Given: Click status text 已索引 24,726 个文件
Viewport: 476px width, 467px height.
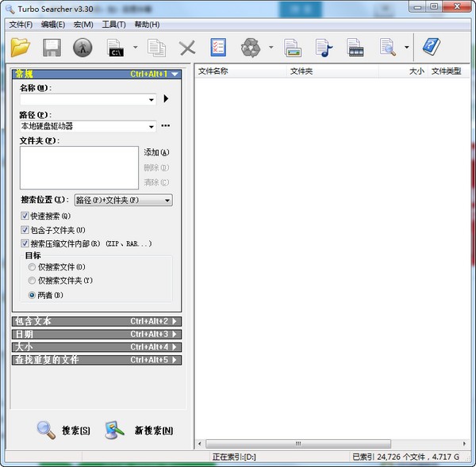Looking at the screenshot, I should [389, 457].
